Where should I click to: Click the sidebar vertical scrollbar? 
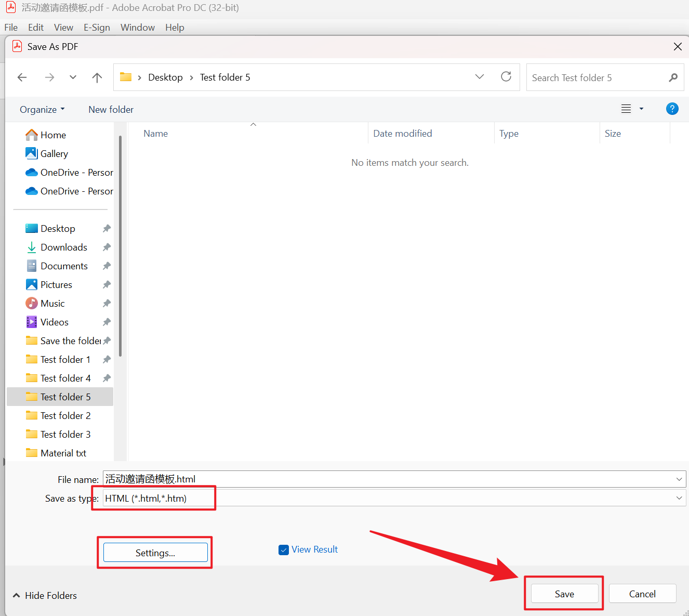pyautogui.click(x=120, y=244)
